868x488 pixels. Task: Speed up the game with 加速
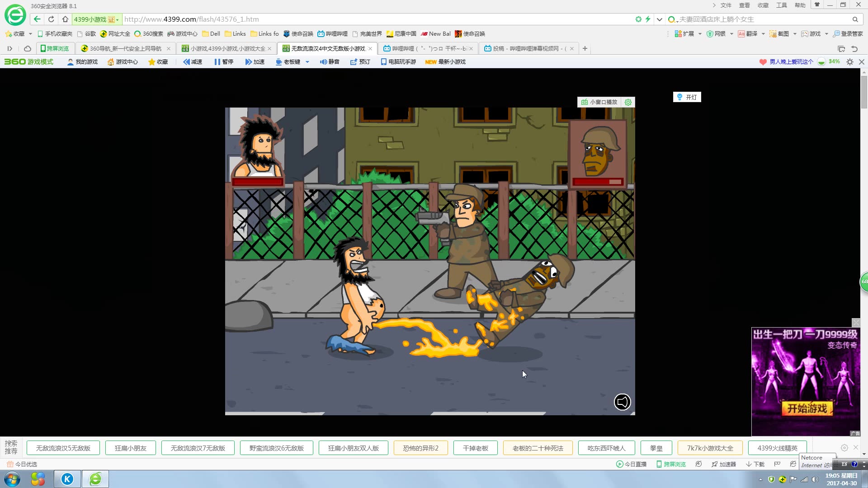pyautogui.click(x=255, y=62)
